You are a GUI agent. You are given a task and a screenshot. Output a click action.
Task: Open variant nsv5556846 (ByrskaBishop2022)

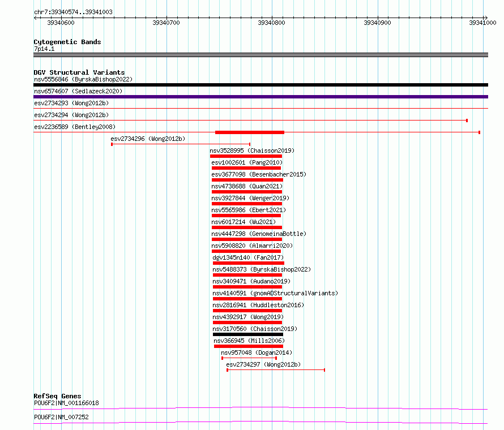point(83,79)
